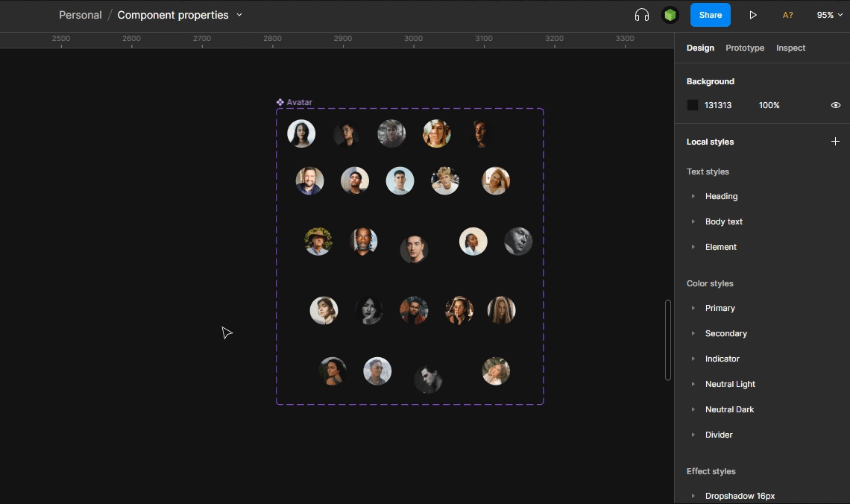Click the headphones audio icon
Image resolution: width=850 pixels, height=504 pixels.
tap(642, 15)
